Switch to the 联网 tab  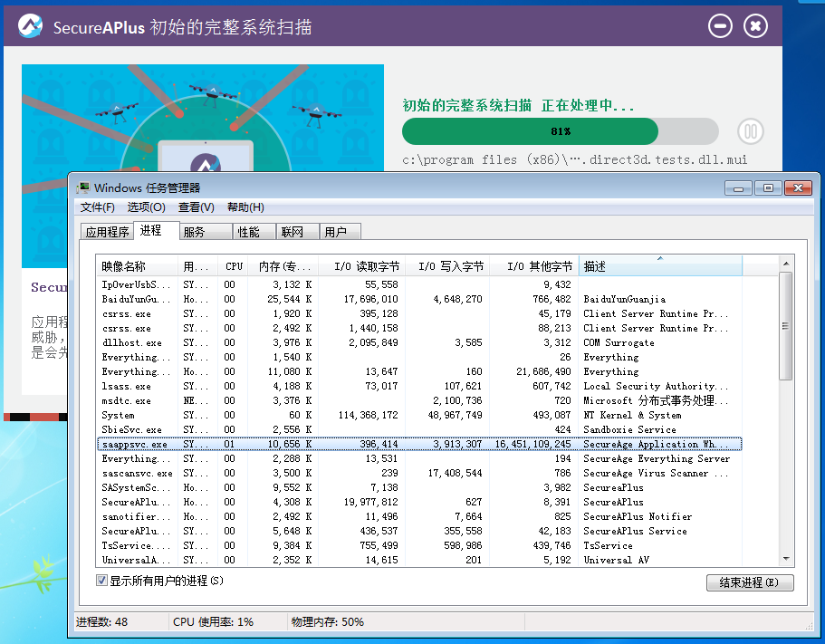pos(296,231)
